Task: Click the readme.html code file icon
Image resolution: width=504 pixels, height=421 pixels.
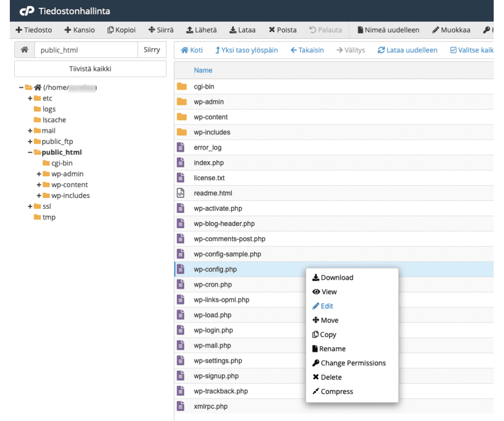Action: click(x=181, y=193)
